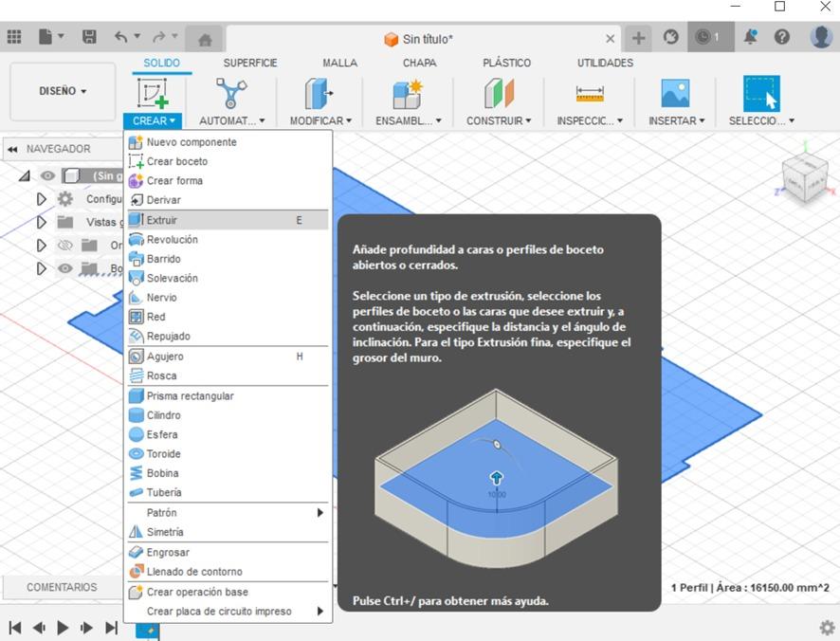The image size is (840, 641).
Task: Open the INSERTAR dropdown menu
Action: click(x=677, y=121)
